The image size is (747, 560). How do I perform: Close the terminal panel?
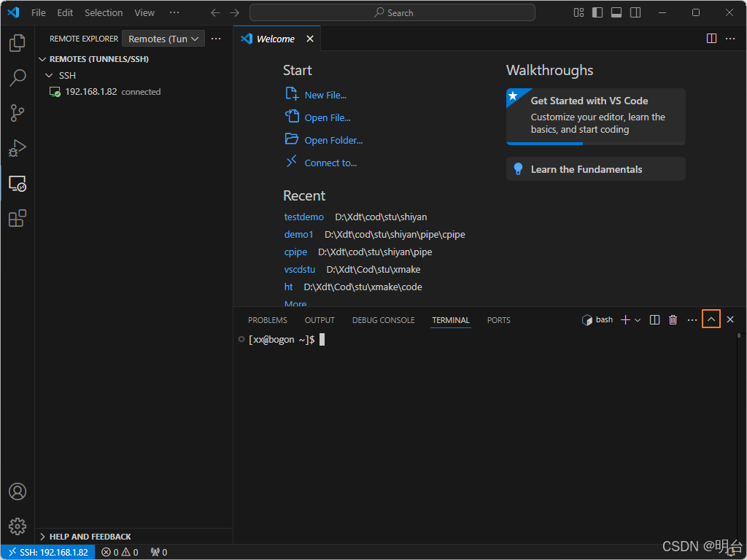(729, 320)
